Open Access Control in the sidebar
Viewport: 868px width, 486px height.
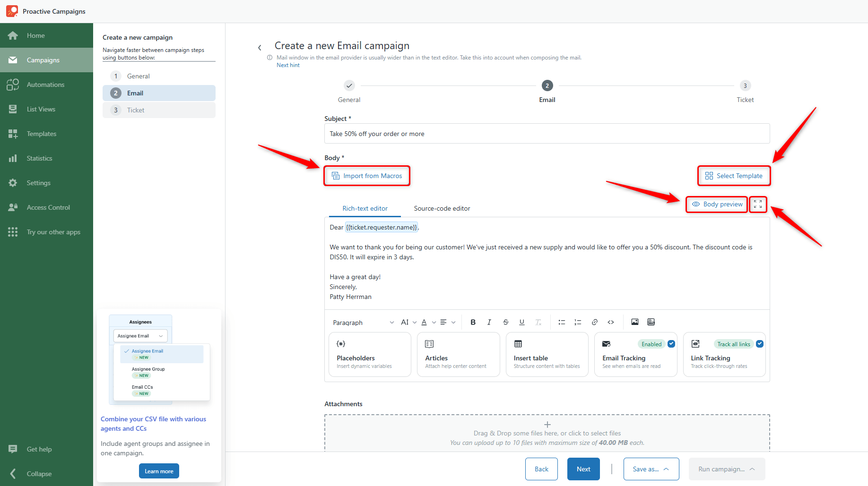tap(46, 207)
